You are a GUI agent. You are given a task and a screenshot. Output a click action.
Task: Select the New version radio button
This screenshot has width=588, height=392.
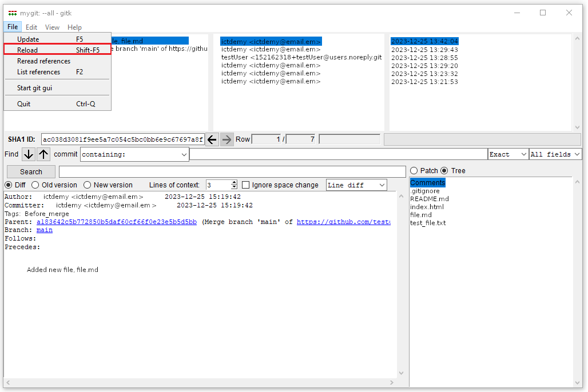(x=88, y=185)
